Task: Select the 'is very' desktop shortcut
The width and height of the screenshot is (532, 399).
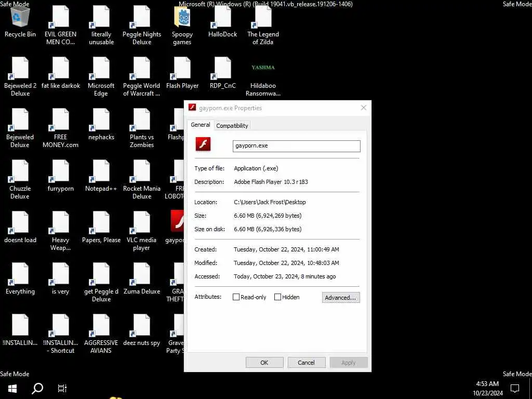Action: [60, 280]
